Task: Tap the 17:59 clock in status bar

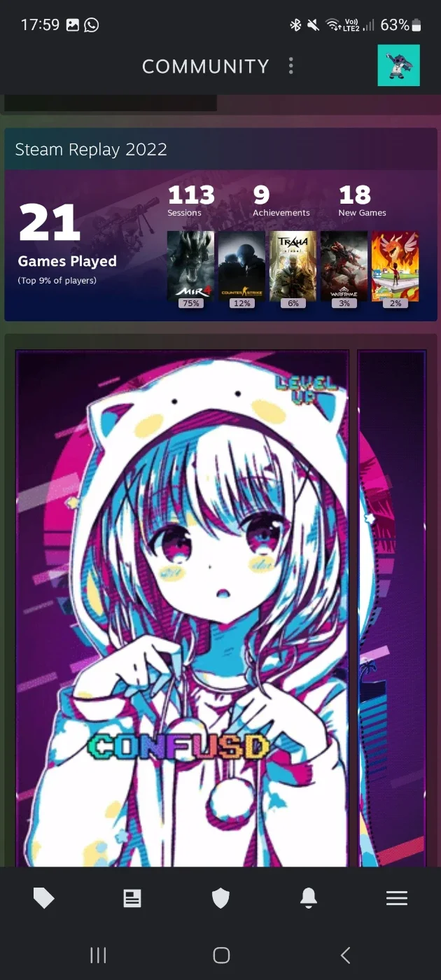Action: 40,25
